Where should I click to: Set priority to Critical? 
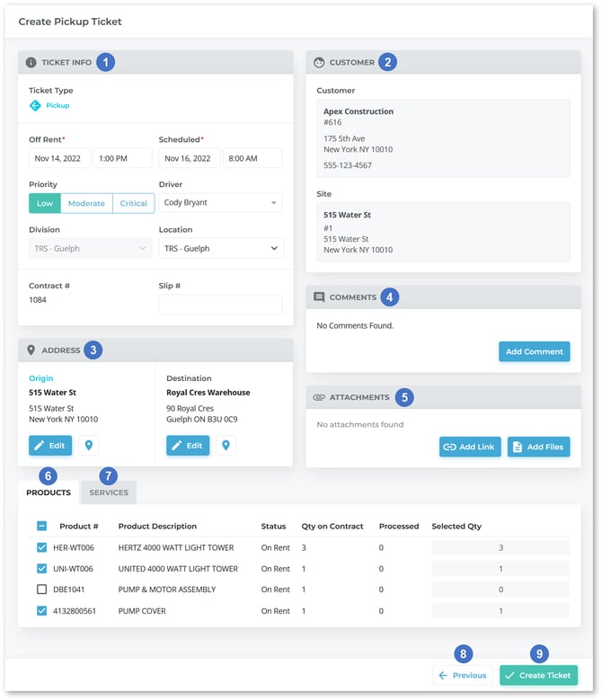tap(133, 203)
